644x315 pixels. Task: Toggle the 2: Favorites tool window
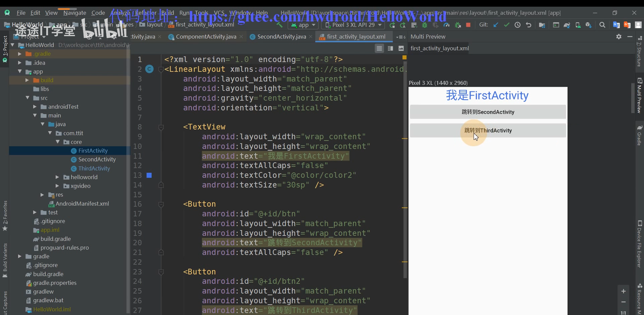(5, 216)
